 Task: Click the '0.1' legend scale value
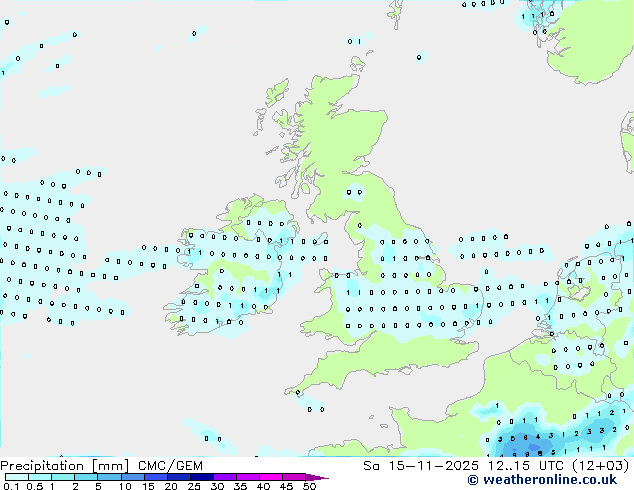pyautogui.click(x=9, y=486)
